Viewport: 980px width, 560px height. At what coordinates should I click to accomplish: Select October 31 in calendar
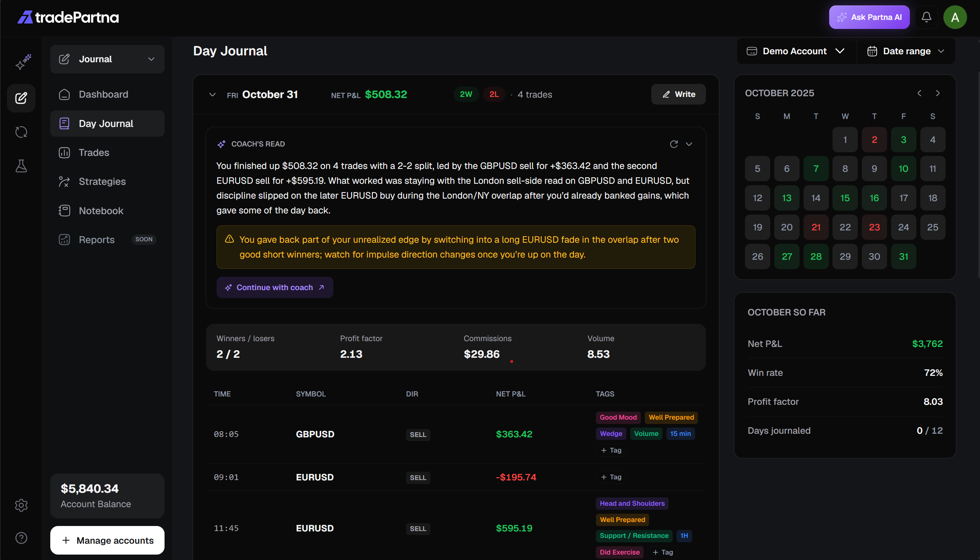(x=903, y=256)
